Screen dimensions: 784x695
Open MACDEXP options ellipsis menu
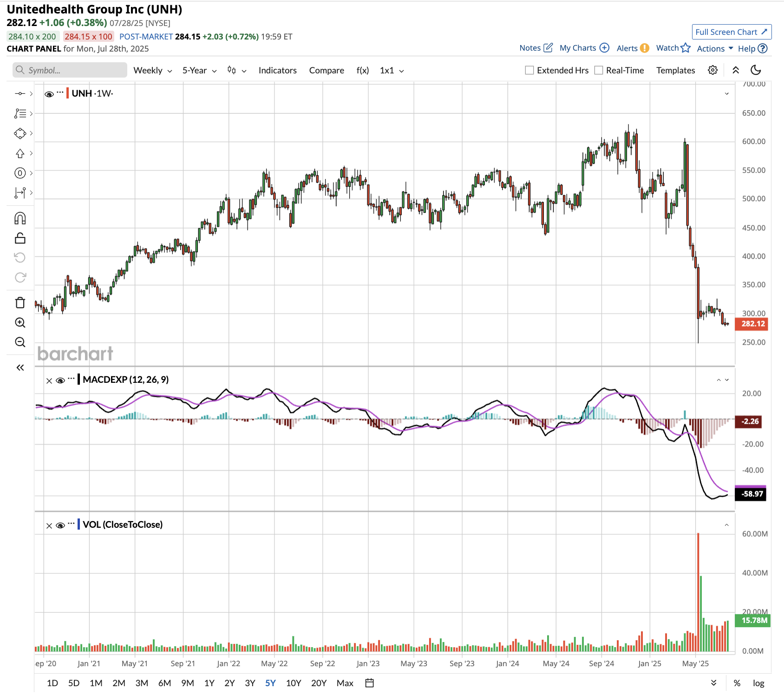coord(71,379)
